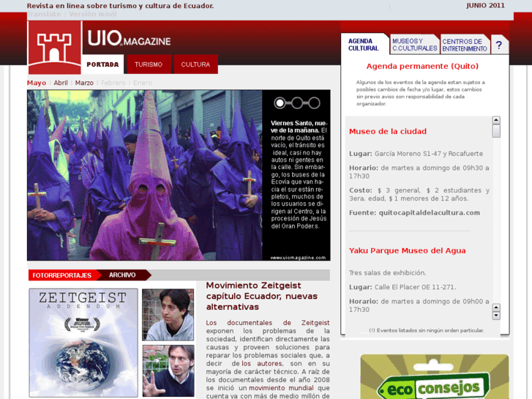Follow the 'documentales de Zeitgeist' link
This screenshot has height=399, width=532.
coord(268,323)
